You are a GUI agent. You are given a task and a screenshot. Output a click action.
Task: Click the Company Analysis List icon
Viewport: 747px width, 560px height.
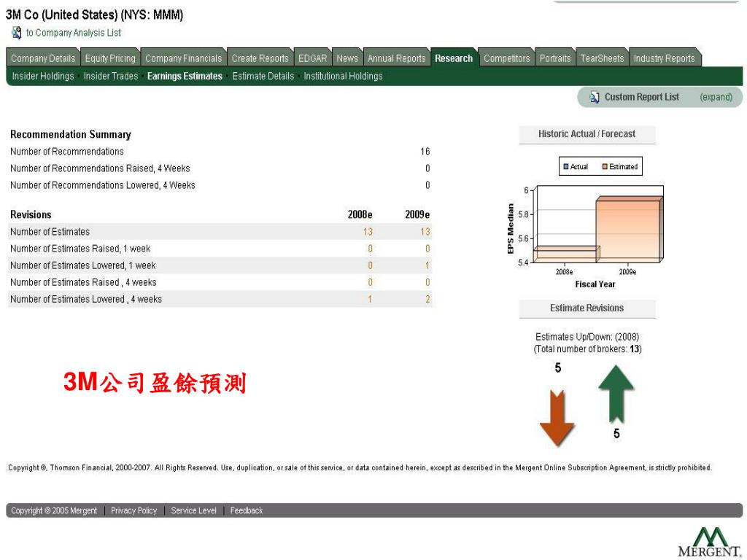point(16,33)
